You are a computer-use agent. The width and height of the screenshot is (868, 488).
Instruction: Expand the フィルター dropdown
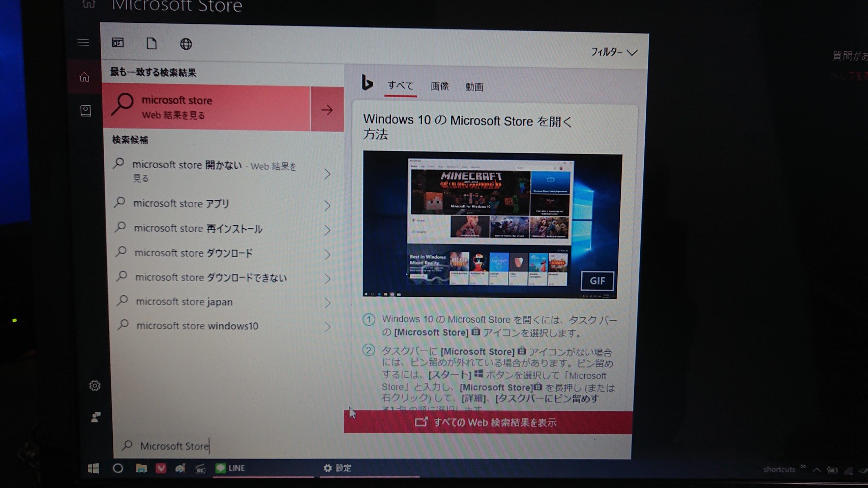tap(614, 52)
